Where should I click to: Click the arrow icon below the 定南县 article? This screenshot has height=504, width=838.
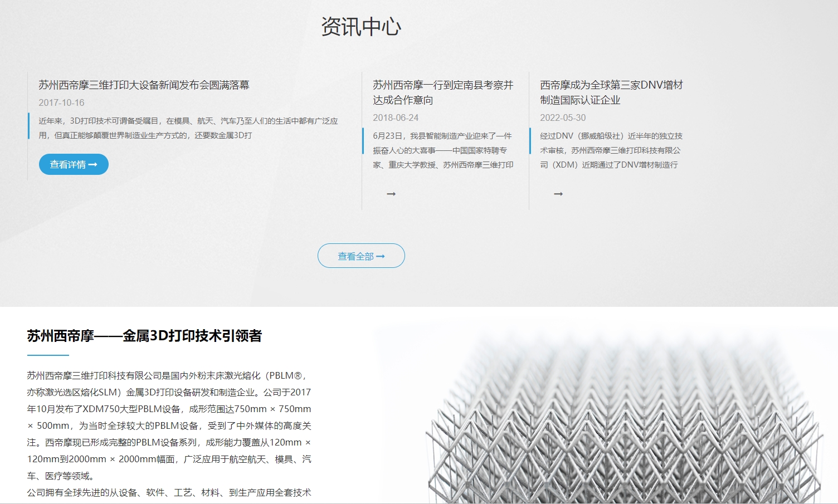[x=392, y=194]
